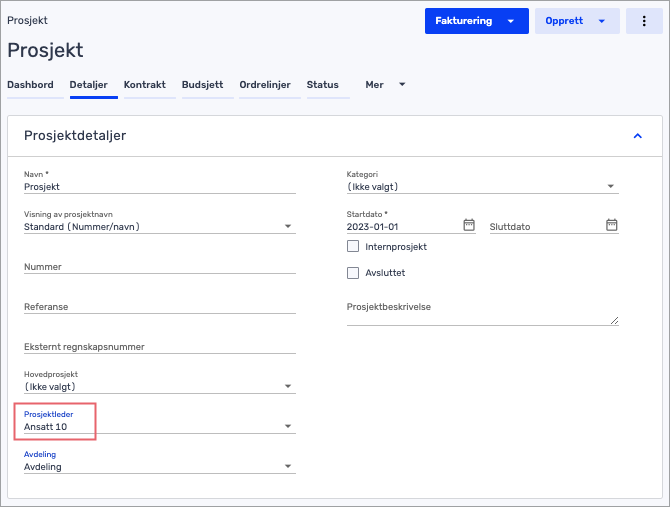
Task: Click into the Nummer input field
Action: click(x=160, y=267)
